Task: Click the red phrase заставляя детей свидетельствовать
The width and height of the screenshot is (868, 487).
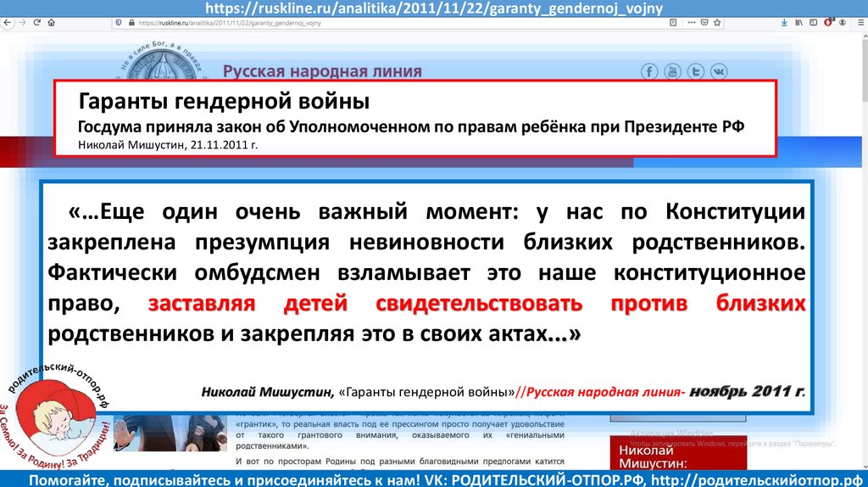Action: click(x=365, y=303)
